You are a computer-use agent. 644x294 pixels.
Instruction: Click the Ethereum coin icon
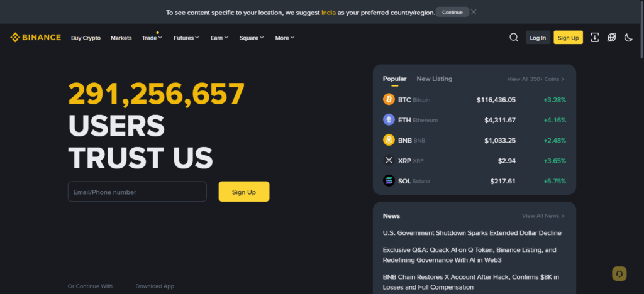coord(389,120)
